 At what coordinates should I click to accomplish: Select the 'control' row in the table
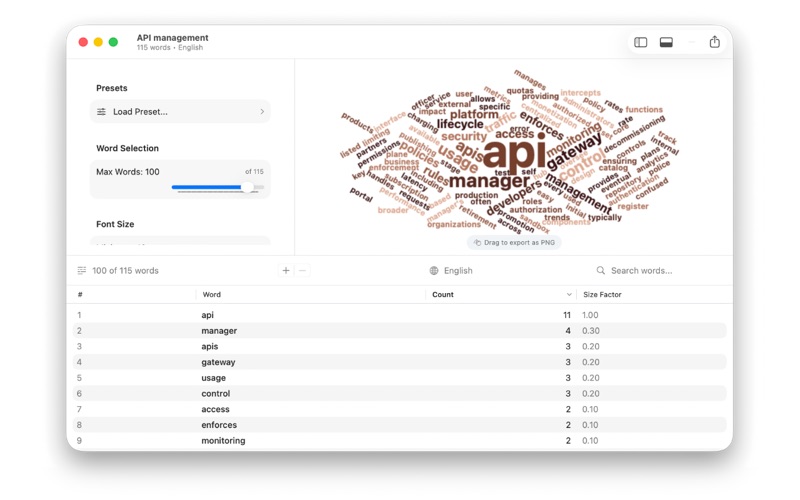(399, 393)
